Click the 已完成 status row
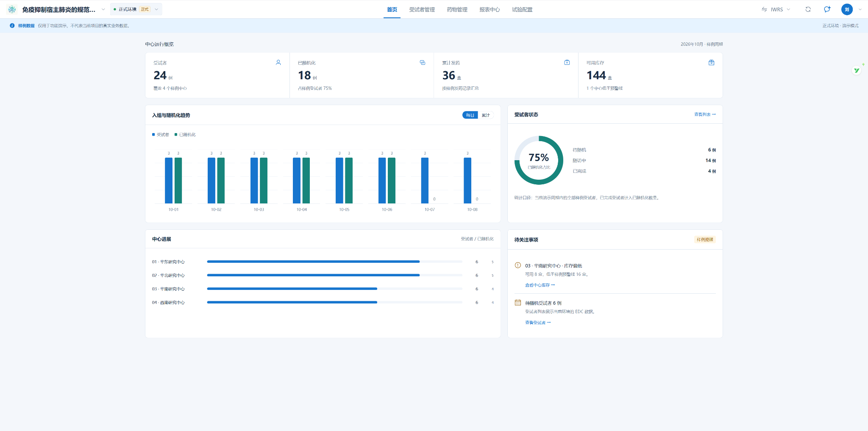 644,171
